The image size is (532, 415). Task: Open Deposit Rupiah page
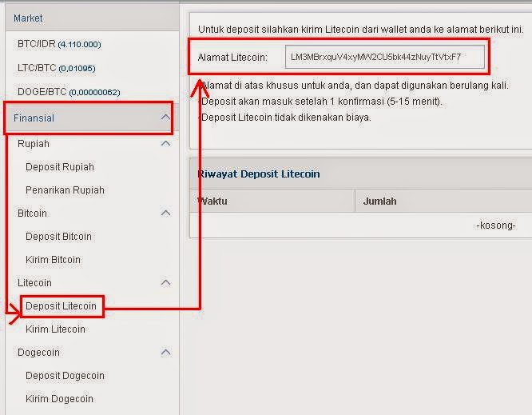pos(60,167)
